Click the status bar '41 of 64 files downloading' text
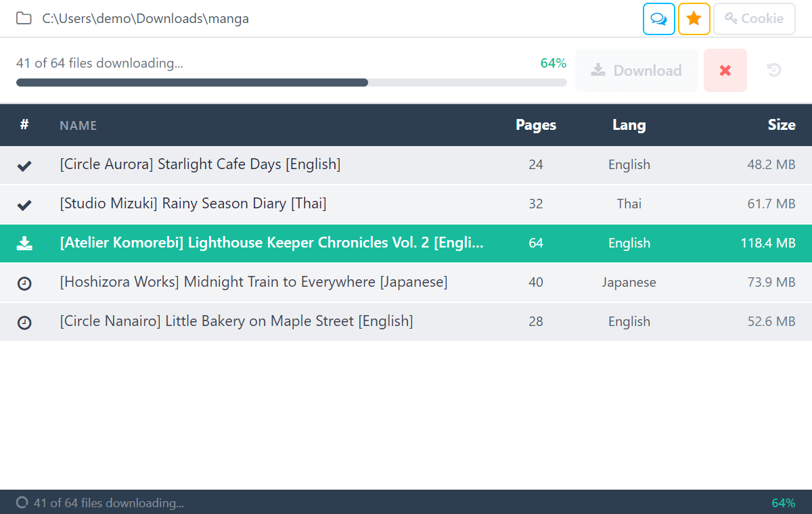This screenshot has height=514, width=812. [x=109, y=503]
